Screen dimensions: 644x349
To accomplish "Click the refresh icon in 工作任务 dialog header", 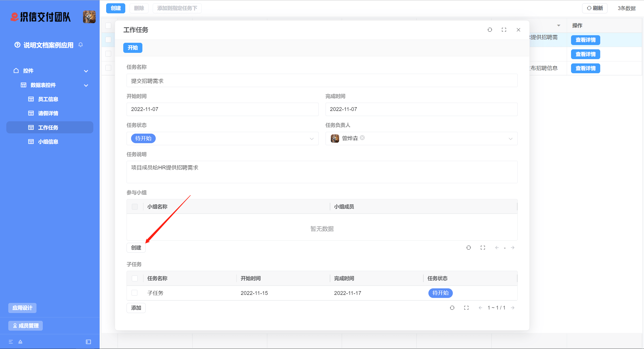I will pos(490,30).
